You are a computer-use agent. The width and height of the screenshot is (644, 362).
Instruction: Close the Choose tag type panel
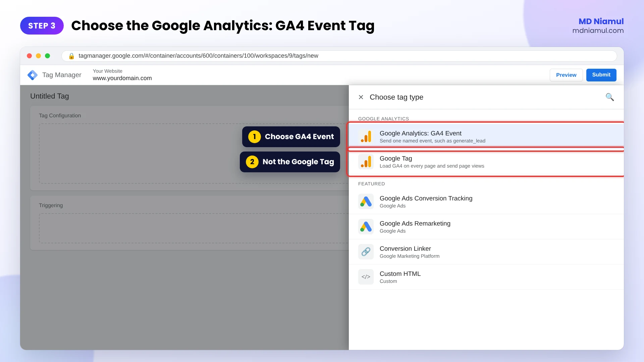pos(361,97)
